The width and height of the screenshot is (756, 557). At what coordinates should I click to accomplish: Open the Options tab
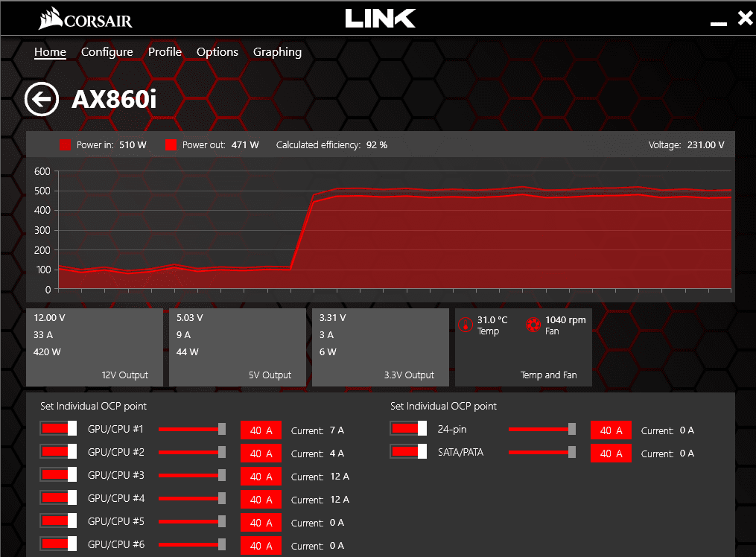(x=217, y=52)
